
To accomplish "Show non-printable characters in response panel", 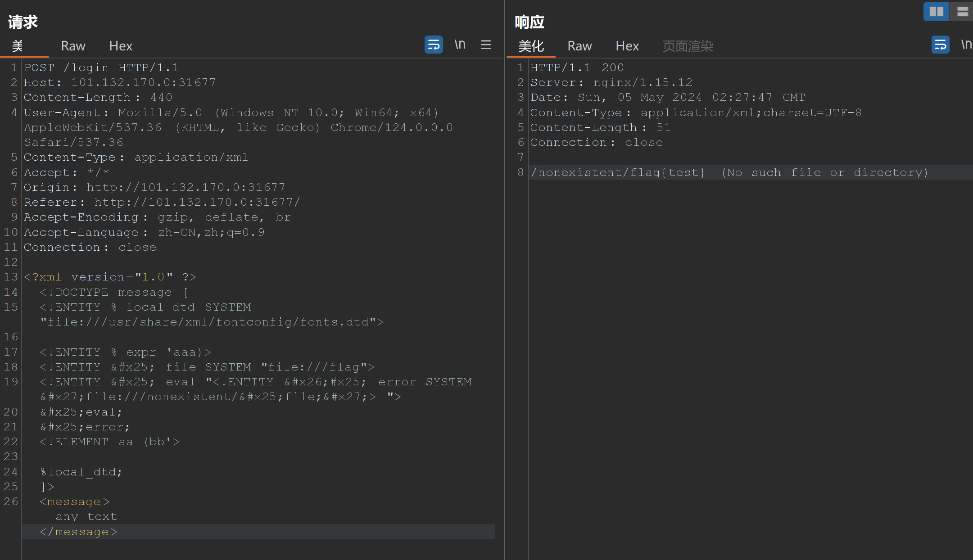I will click(x=966, y=45).
